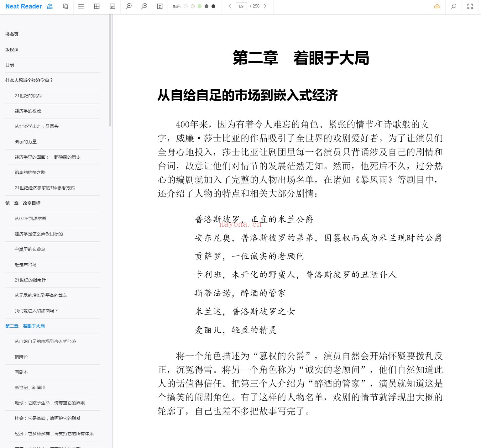Screen dimensions: 481x448
Task: Open 经济学的权威 section
Action: 28,111
